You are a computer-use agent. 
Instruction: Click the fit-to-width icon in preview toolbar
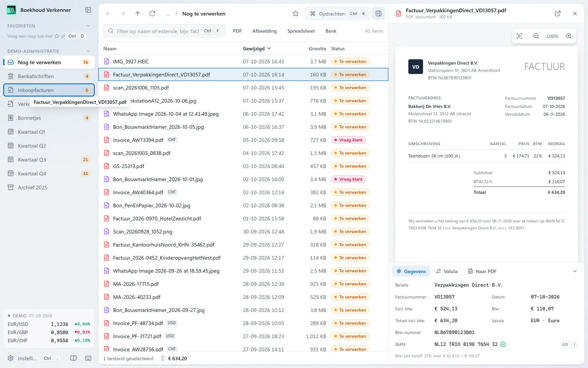[x=519, y=36]
